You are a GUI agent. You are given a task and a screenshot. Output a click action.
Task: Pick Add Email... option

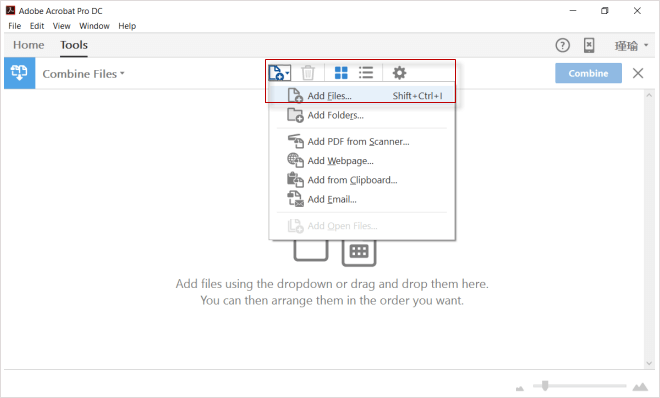pos(362,199)
